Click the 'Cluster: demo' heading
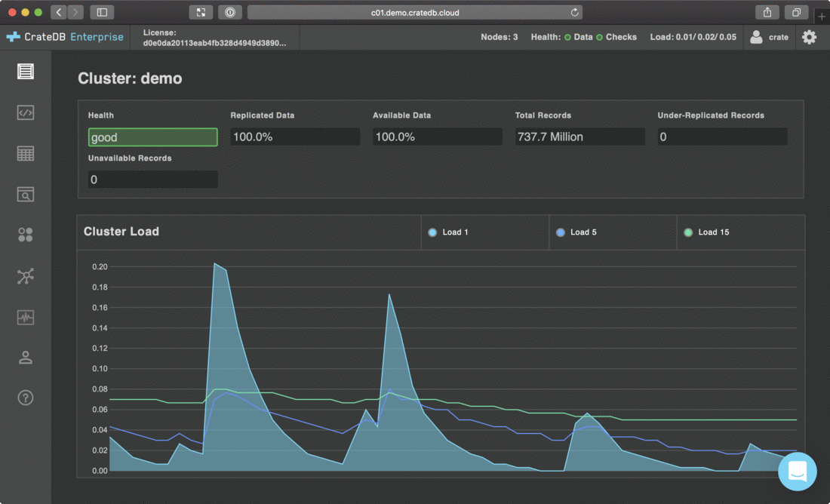This screenshot has height=504, width=830. click(x=131, y=78)
